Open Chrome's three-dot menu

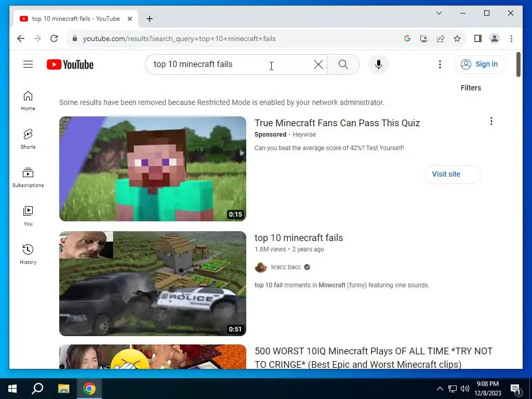tap(511, 38)
